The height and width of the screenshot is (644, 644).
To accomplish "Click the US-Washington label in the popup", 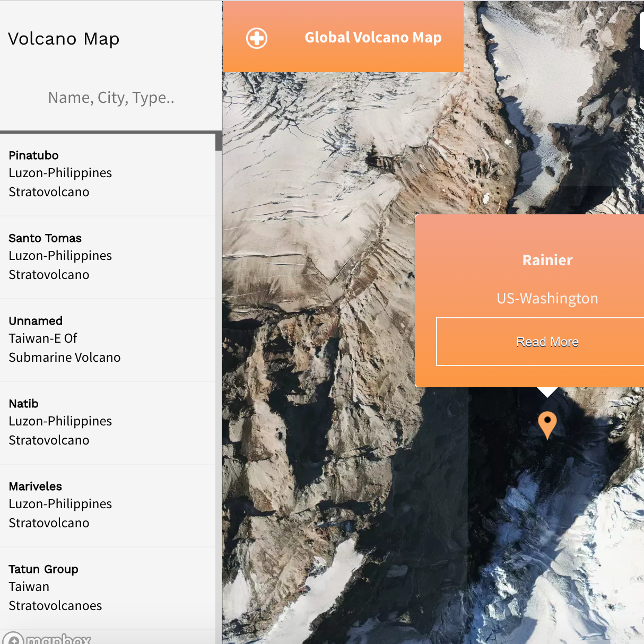I will (547, 298).
